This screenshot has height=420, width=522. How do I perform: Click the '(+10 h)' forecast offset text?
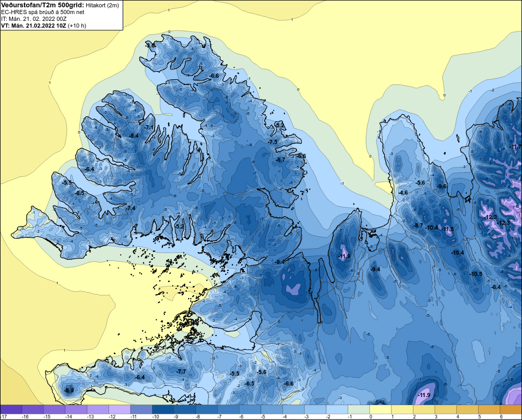pos(77,26)
